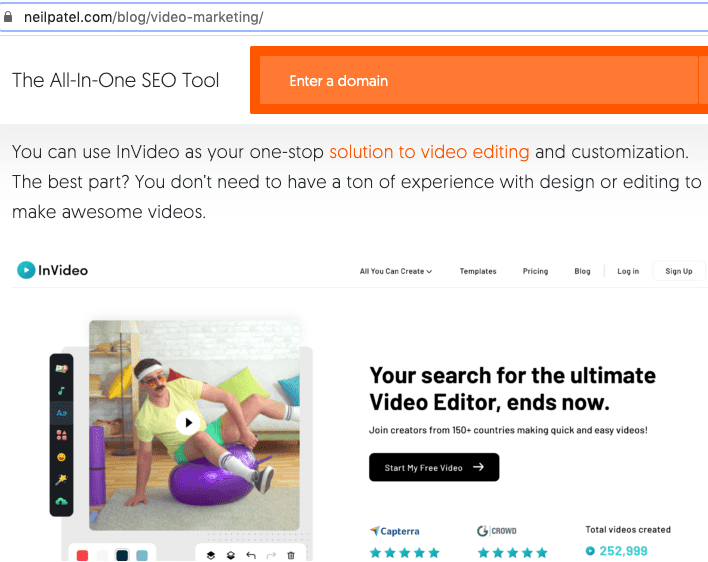This screenshot has height=562, width=708.
Task: Select the music note icon in sidebar
Action: [x=61, y=390]
